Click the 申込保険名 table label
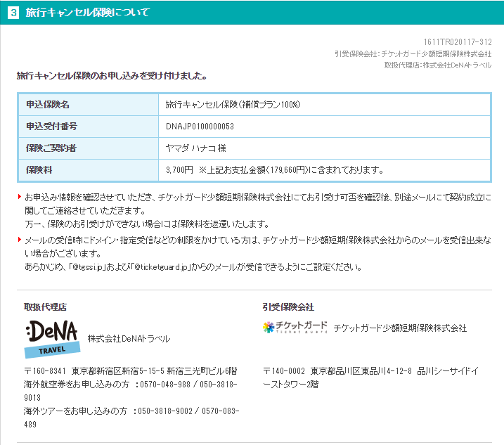This screenshot has width=504, height=445. [x=48, y=104]
